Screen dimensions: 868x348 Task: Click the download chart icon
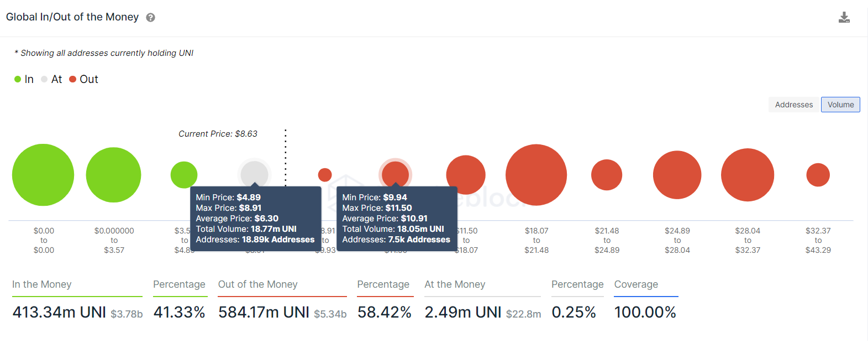844,18
